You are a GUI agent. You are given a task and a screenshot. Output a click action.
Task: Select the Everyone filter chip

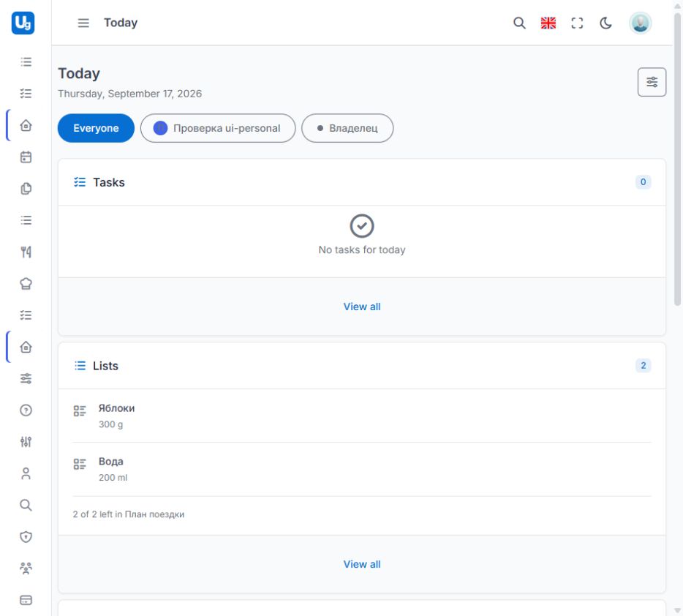96,128
